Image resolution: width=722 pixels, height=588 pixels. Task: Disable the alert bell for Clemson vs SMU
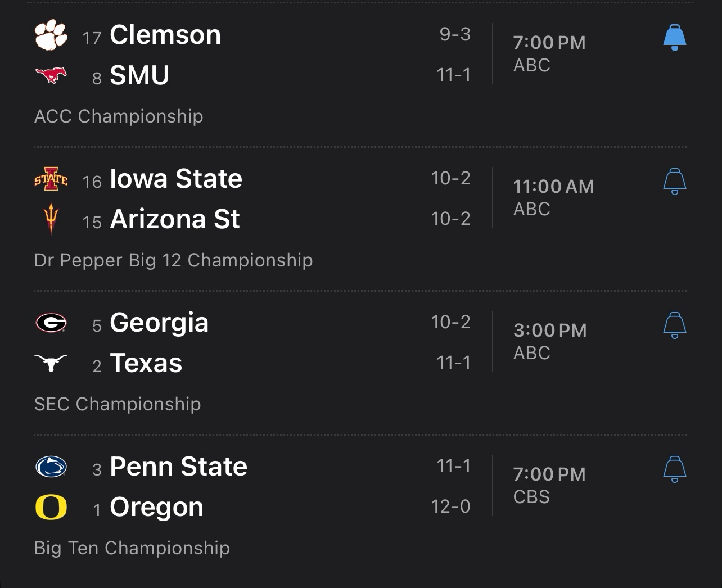tap(675, 38)
